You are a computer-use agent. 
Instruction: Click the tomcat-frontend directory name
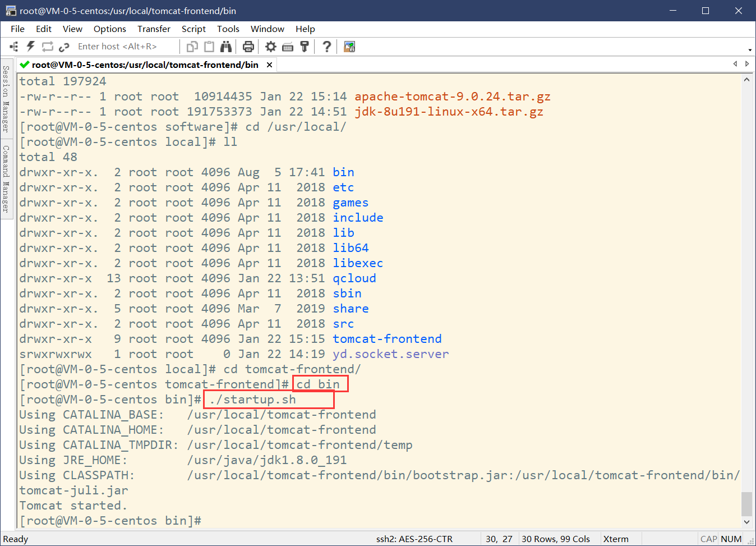(x=387, y=339)
